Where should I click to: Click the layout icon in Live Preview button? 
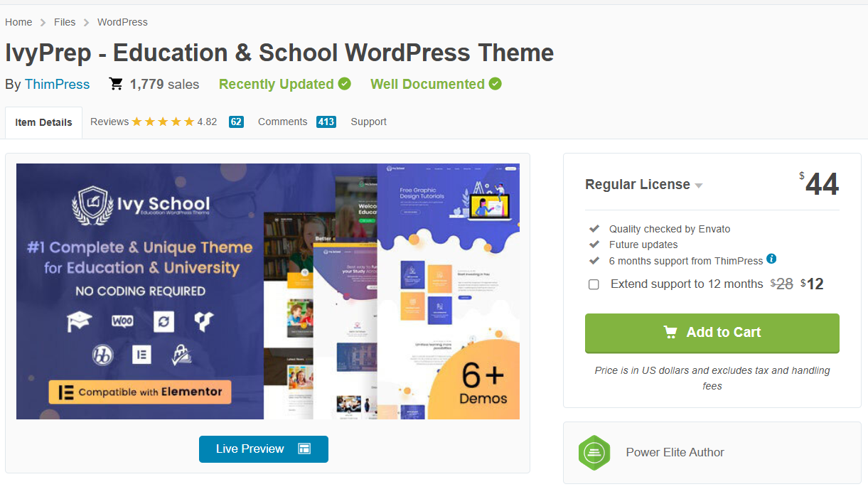(304, 449)
